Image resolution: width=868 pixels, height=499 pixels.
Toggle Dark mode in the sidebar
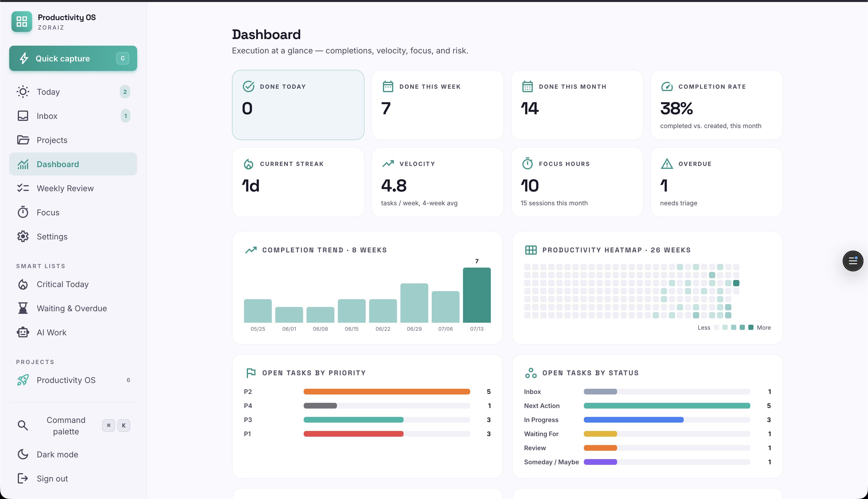pos(73,454)
